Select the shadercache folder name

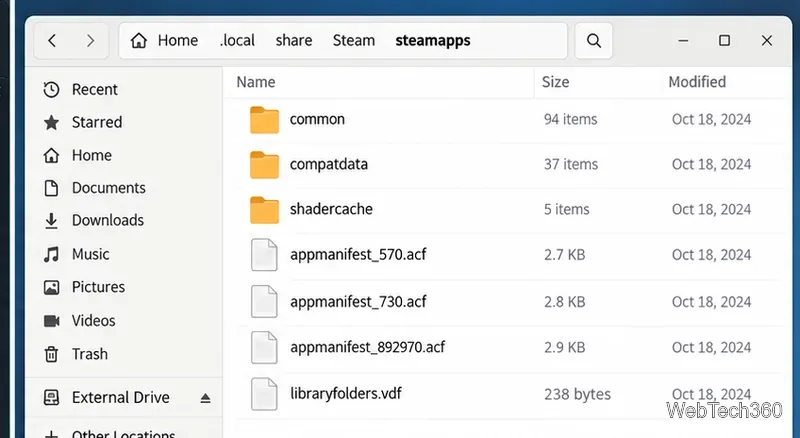tap(331, 209)
